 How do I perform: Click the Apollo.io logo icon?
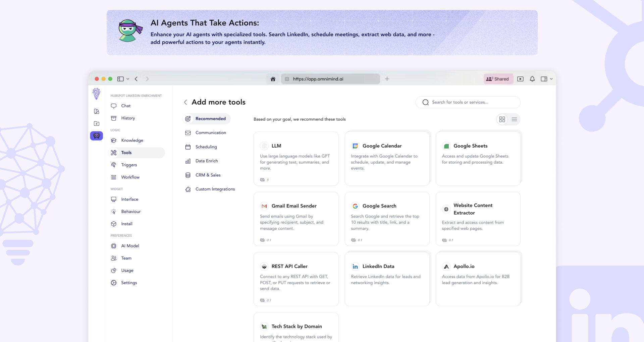[446, 267]
